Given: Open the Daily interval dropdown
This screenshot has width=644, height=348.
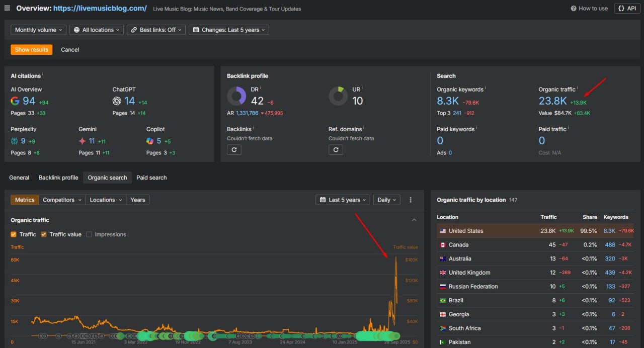Looking at the screenshot, I should [387, 200].
